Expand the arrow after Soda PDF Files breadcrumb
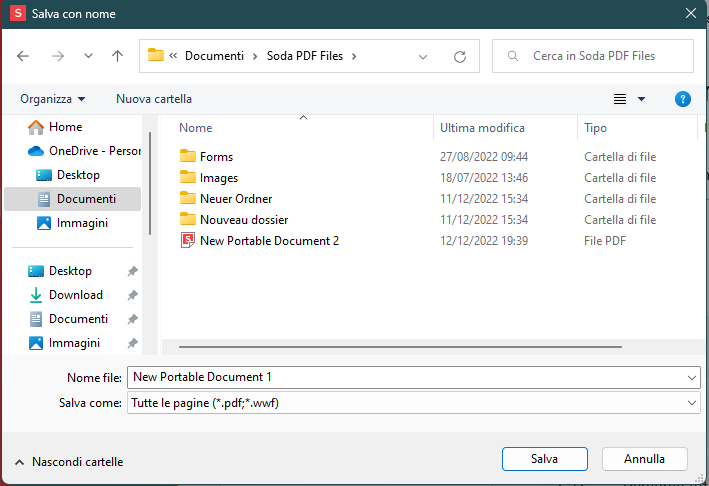The width and height of the screenshot is (709, 486). (354, 57)
